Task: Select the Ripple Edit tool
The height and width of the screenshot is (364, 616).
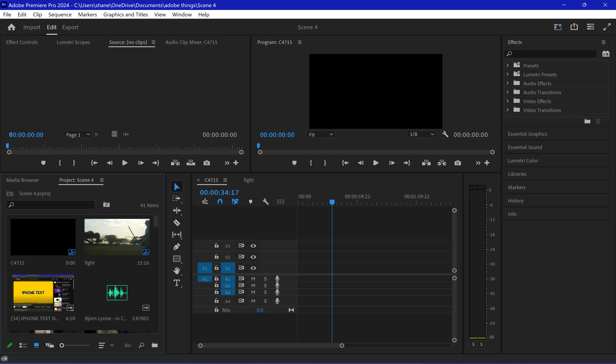Action: pyautogui.click(x=177, y=210)
